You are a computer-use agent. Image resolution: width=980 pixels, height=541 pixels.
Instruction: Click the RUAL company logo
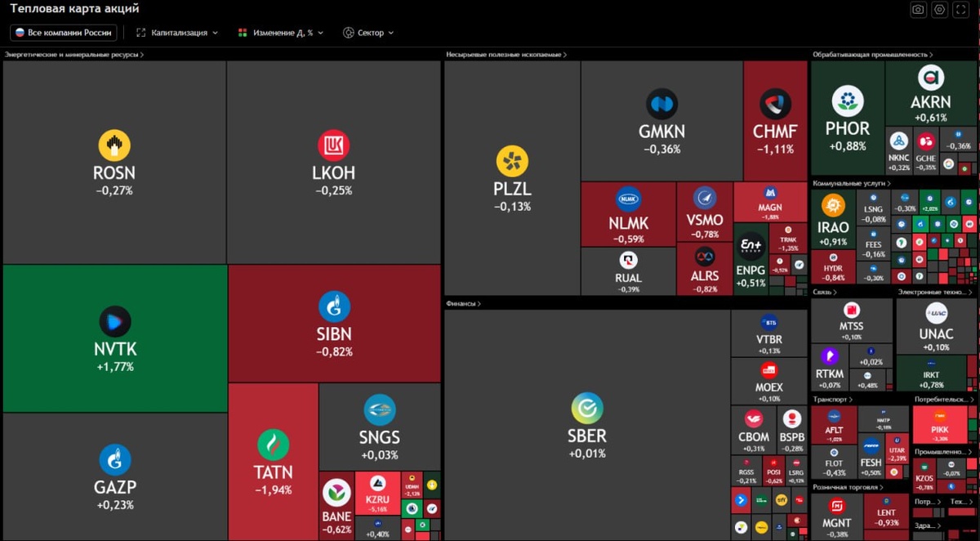click(628, 261)
